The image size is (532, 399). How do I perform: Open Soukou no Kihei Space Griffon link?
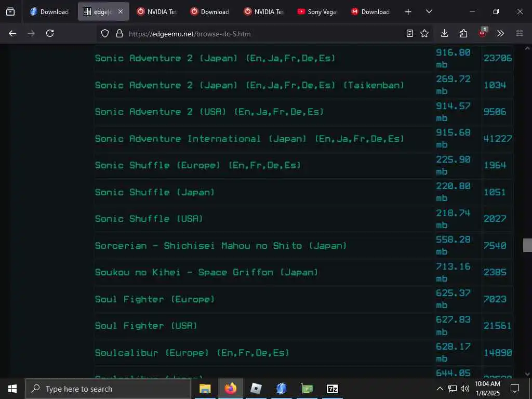click(x=207, y=272)
